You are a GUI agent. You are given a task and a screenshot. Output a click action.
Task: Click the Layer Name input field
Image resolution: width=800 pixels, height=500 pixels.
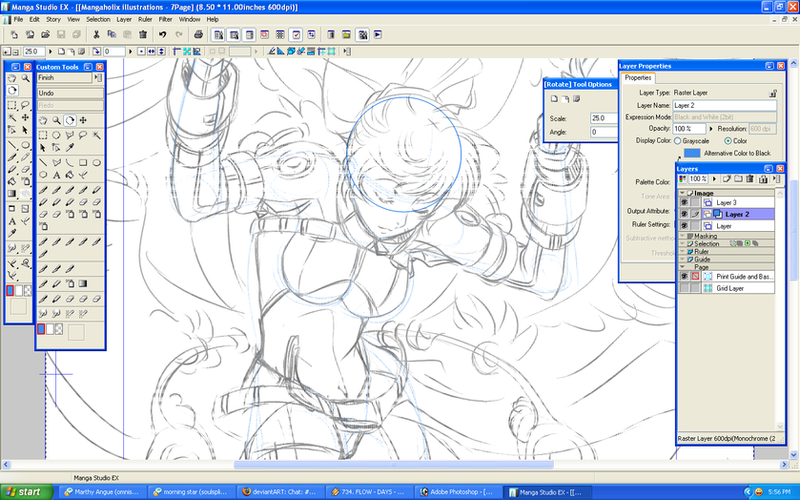(724, 106)
